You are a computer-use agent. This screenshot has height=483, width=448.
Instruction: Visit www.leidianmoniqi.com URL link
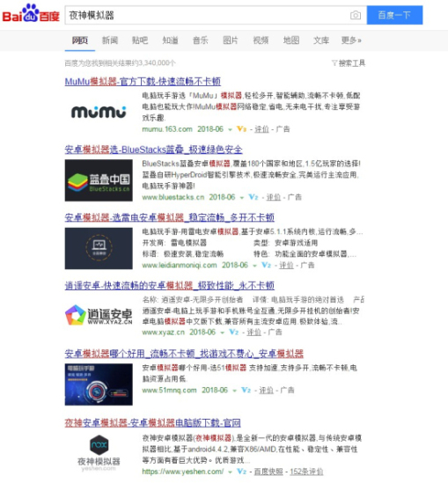point(180,265)
